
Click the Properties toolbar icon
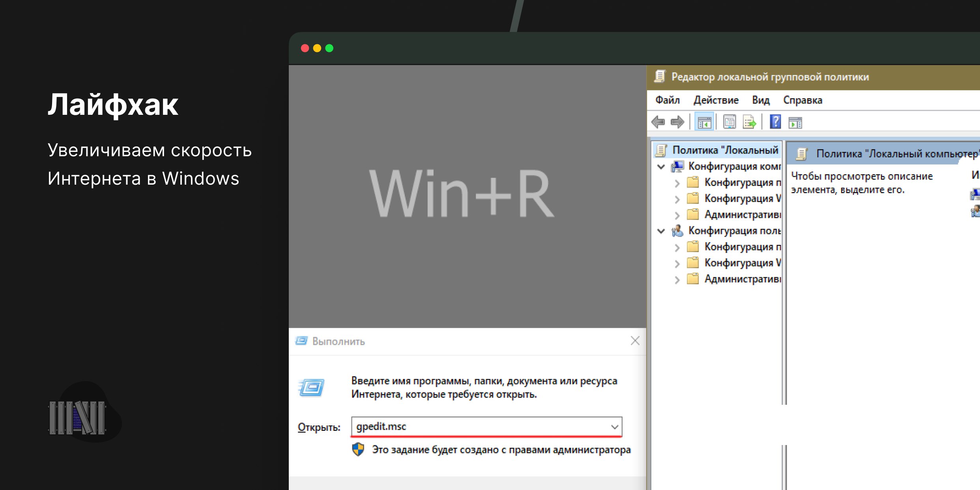click(x=729, y=122)
